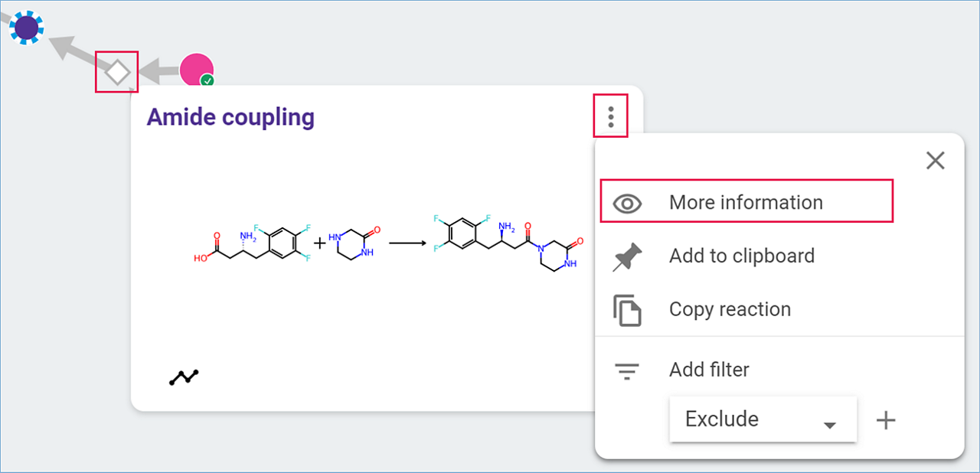Click the Add filter label
Viewport: 980px width, 473px height.
click(x=709, y=370)
